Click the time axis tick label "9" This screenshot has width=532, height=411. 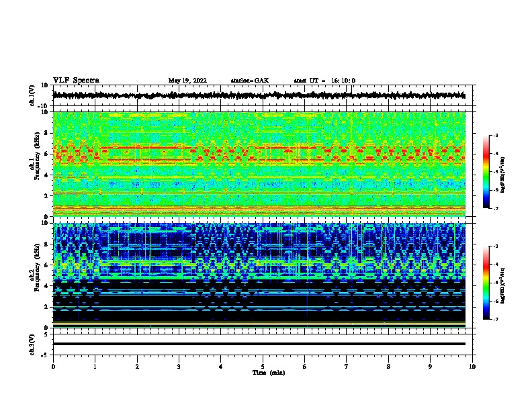[x=430, y=366]
